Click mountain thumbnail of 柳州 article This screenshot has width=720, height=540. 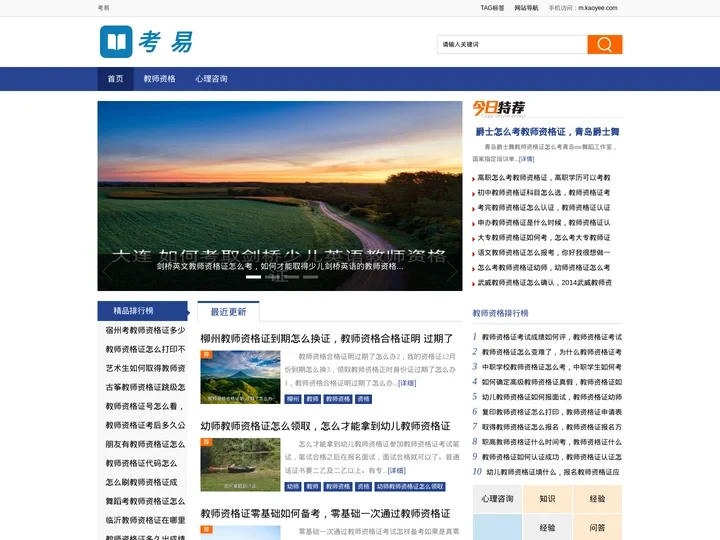[240, 377]
